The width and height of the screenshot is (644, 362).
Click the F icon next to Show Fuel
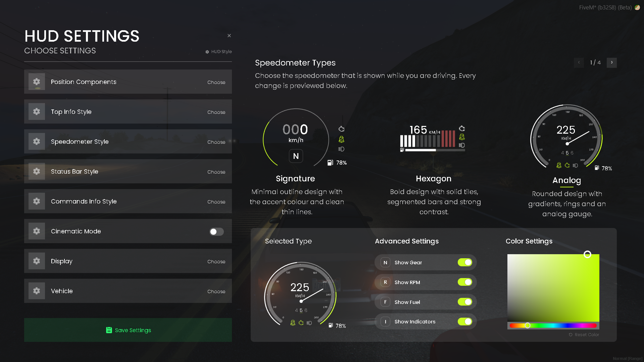pyautogui.click(x=385, y=302)
